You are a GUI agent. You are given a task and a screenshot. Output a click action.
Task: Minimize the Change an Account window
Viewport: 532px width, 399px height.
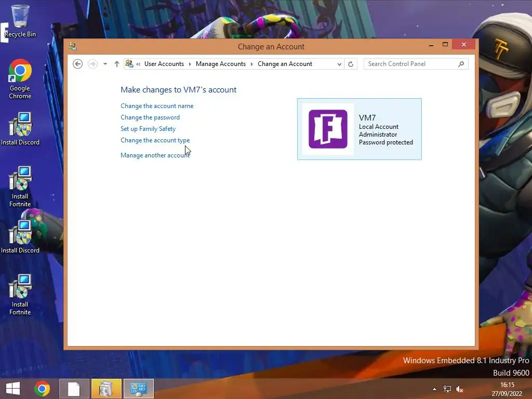[431, 45]
